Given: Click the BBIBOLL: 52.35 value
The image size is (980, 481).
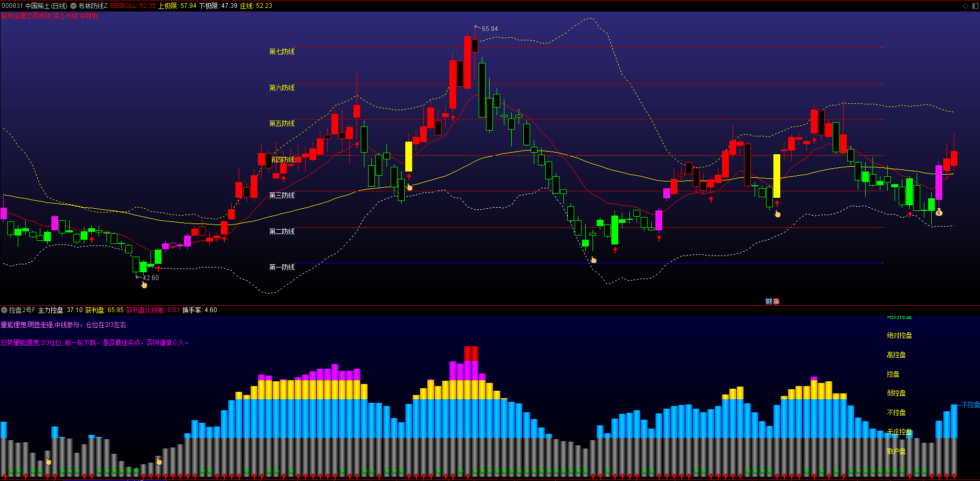Looking at the screenshot, I should [x=133, y=6].
